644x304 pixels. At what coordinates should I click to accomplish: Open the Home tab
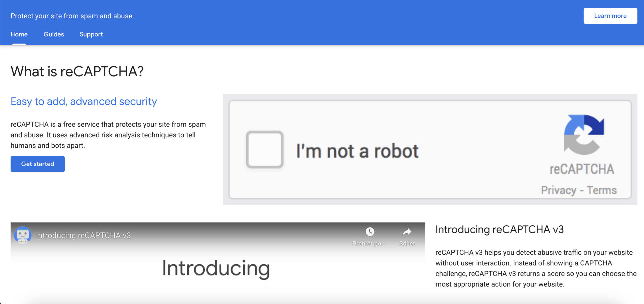[19, 34]
